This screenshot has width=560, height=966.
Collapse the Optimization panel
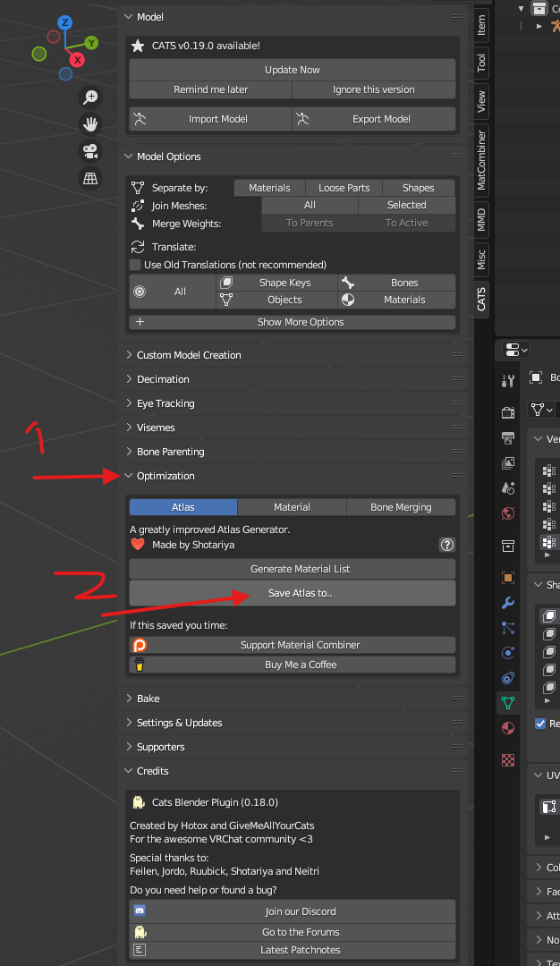128,476
